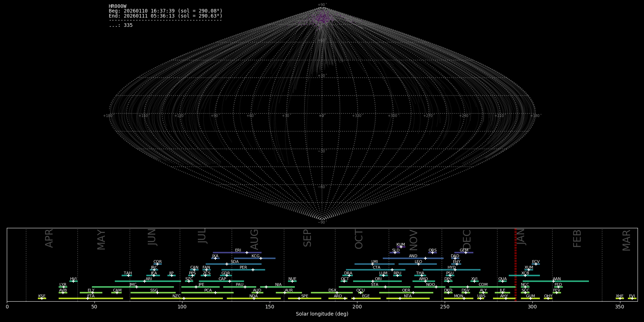Click the -90° south pole label
The image size is (644, 322).
tap(322, 222)
